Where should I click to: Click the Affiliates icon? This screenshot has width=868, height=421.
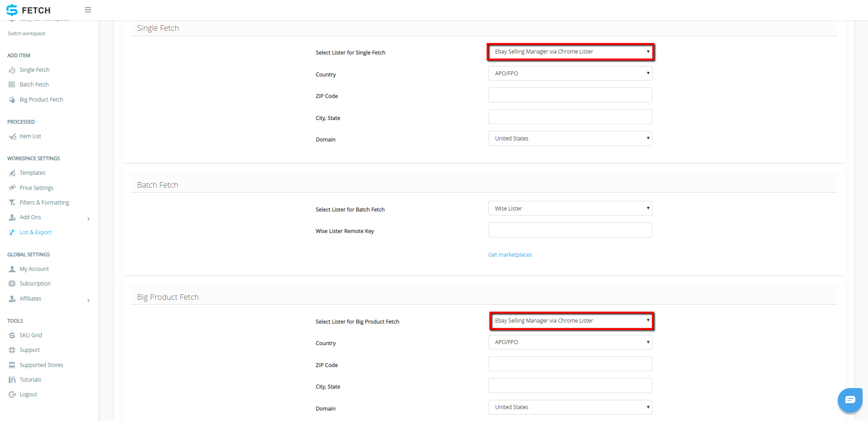coord(12,299)
